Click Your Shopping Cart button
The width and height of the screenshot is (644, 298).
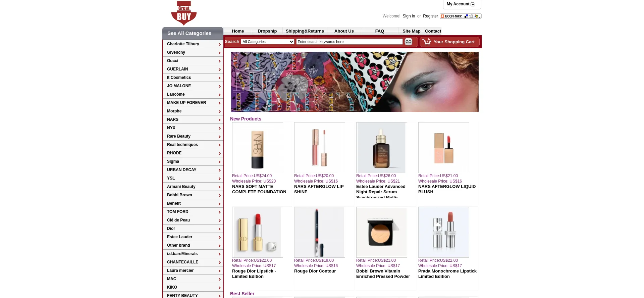pos(449,42)
